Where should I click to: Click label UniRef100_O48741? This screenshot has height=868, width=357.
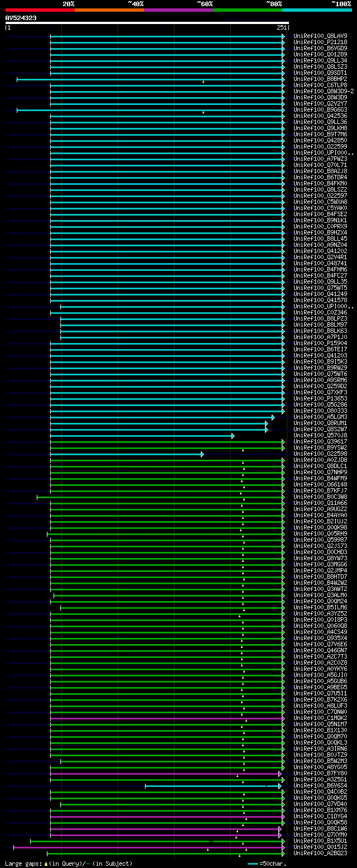[320, 263]
